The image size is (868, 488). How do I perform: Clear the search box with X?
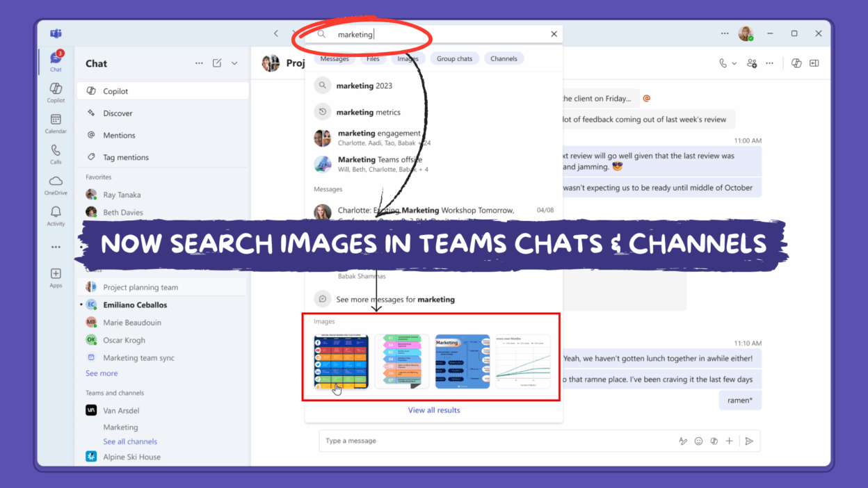[554, 34]
